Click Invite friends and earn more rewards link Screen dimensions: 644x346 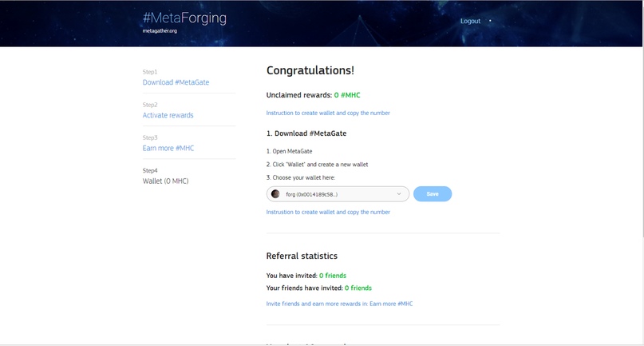(x=339, y=304)
